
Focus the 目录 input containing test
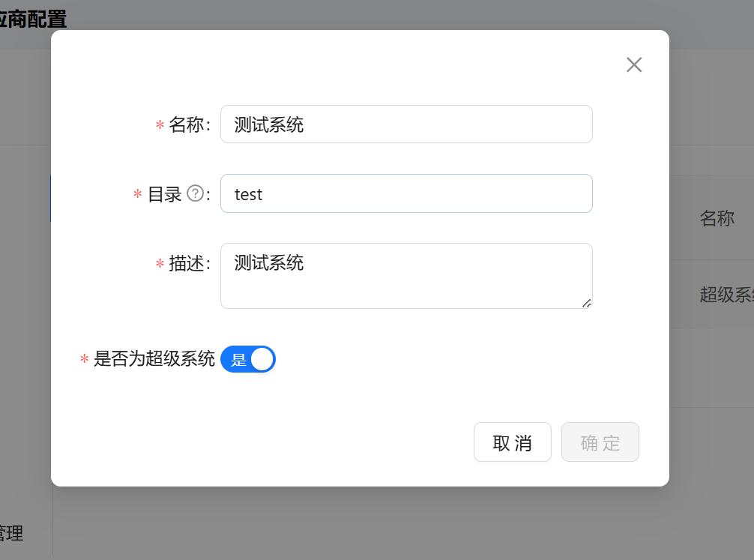coord(406,193)
